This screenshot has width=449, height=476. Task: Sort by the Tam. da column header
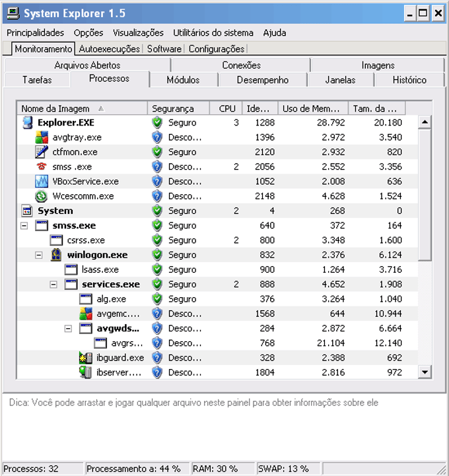[377, 108]
